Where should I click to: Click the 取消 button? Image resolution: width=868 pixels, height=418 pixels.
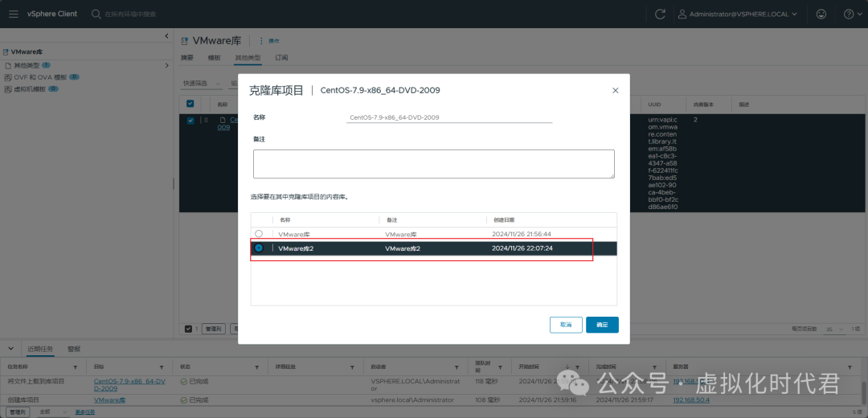pos(566,325)
